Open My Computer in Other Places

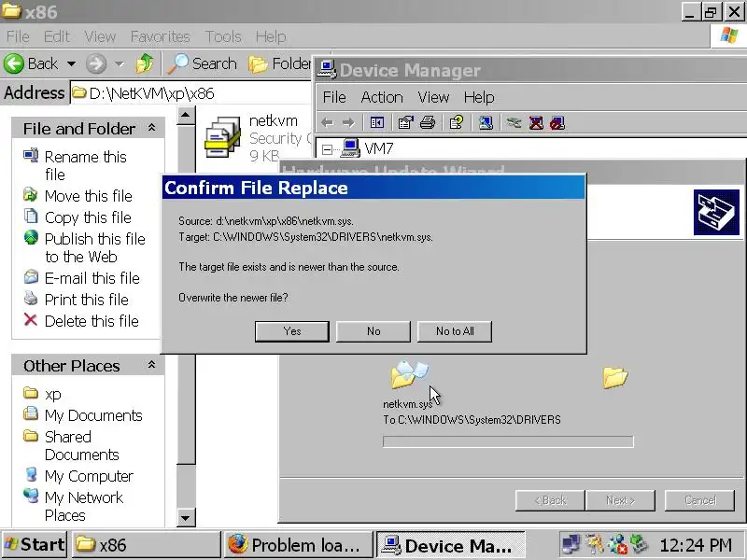89,476
